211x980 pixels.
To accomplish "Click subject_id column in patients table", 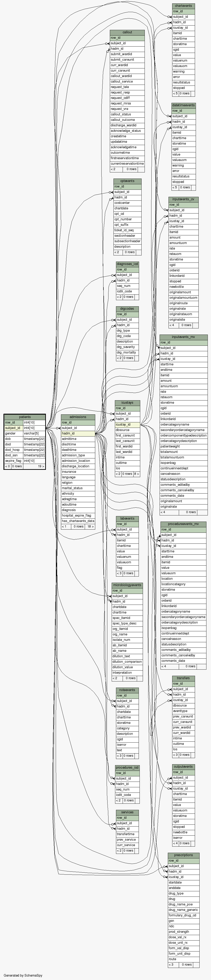I will click(x=13, y=428).
